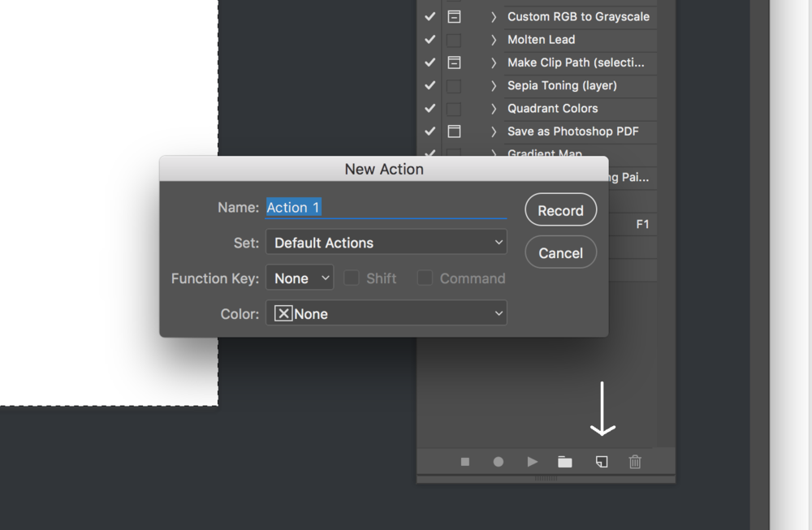Screen dimensions: 812x530
Task: Select the Molten Lead action row
Action: (x=568, y=40)
